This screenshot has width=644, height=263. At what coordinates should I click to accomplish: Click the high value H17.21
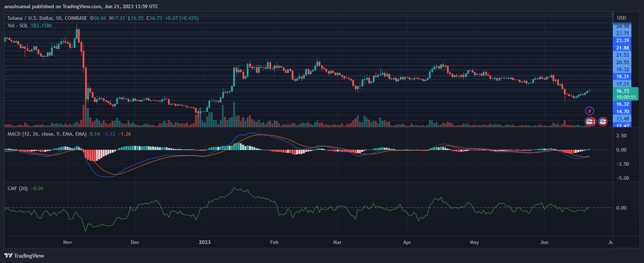coord(117,18)
